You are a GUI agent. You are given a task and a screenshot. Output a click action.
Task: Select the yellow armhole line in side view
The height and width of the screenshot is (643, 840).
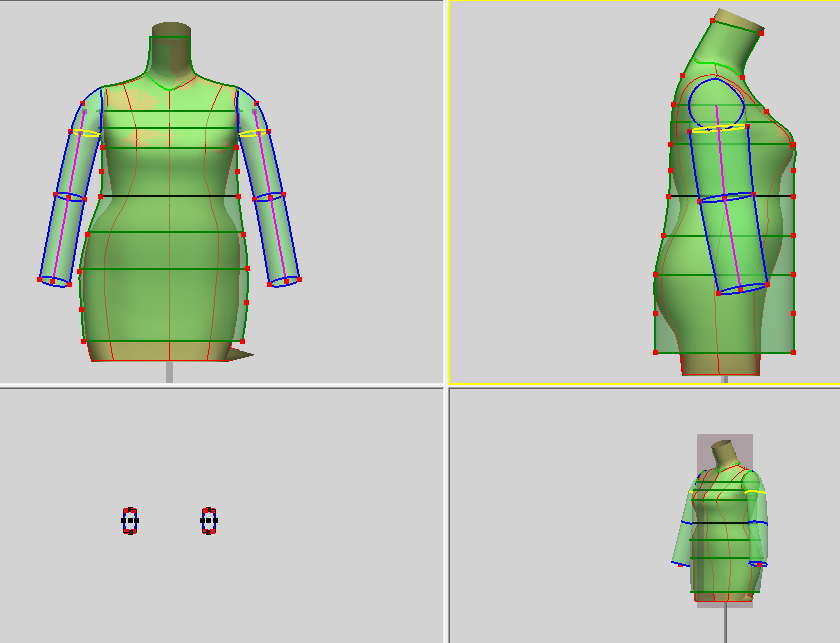pos(719,129)
